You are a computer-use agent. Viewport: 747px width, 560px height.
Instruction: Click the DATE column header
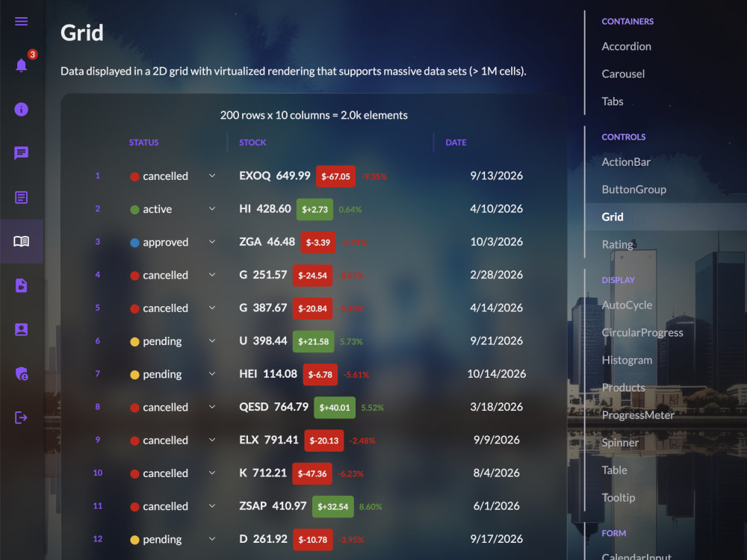(x=456, y=143)
